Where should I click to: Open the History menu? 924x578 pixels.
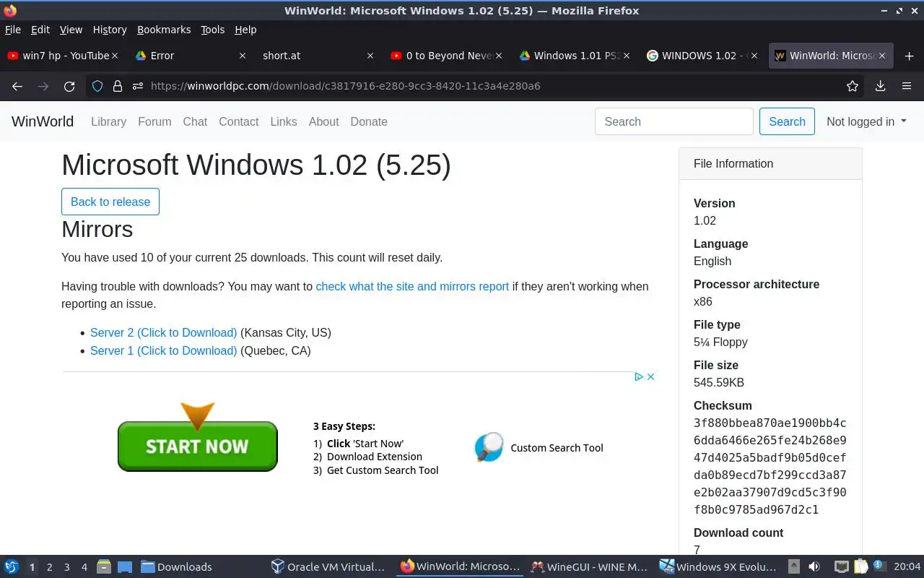[x=110, y=30]
